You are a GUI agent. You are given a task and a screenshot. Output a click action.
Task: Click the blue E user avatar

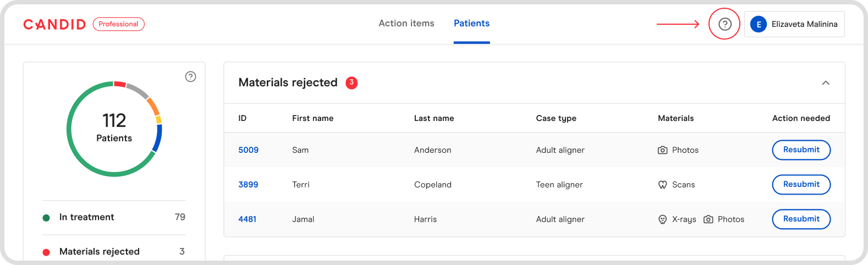tap(759, 24)
